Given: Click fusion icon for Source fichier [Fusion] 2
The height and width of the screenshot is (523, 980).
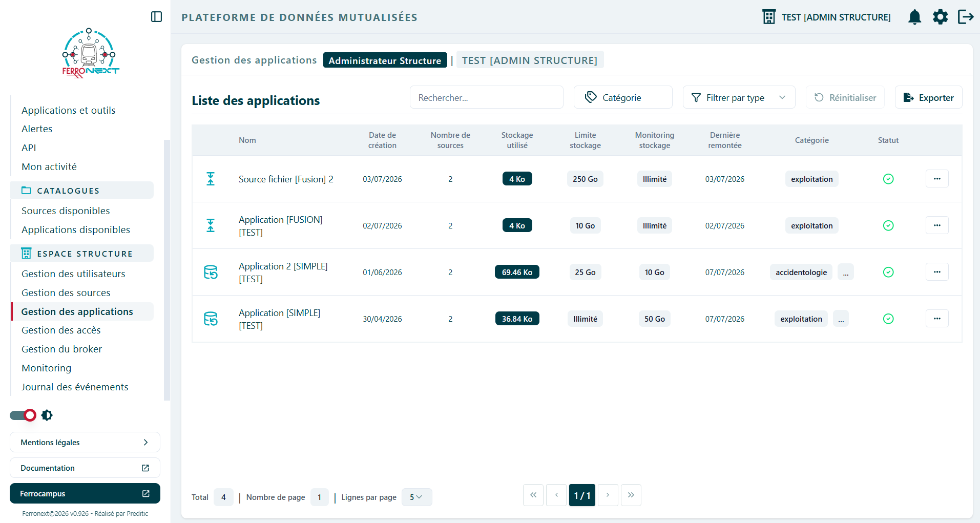Looking at the screenshot, I should (211, 179).
